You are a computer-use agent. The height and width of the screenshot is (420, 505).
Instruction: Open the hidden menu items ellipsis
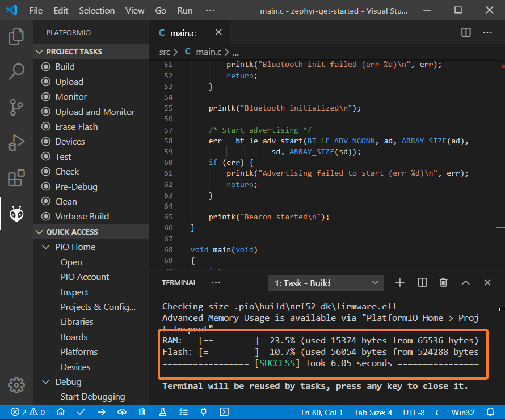(x=210, y=11)
